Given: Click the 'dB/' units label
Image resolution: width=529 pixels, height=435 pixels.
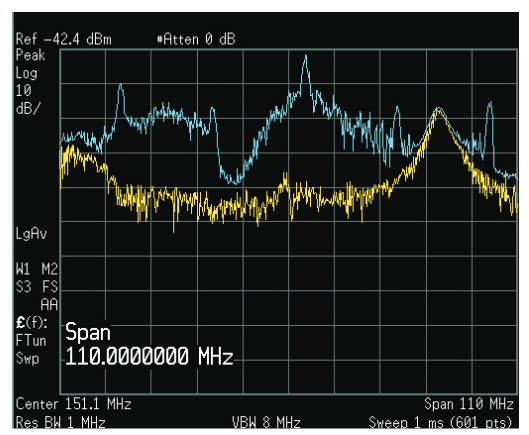Looking at the screenshot, I should 28,108.
